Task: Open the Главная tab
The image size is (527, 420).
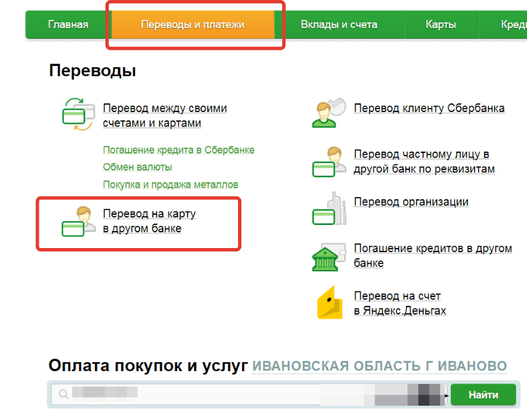Action: (68, 24)
